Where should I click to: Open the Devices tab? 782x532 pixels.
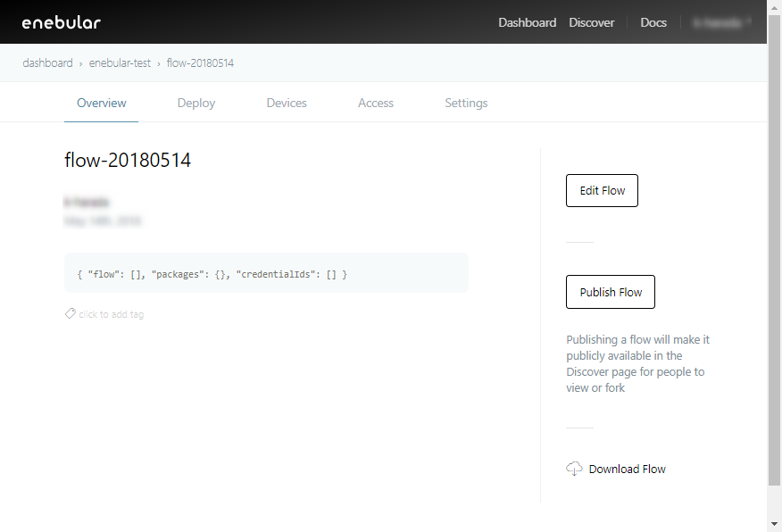tap(287, 103)
